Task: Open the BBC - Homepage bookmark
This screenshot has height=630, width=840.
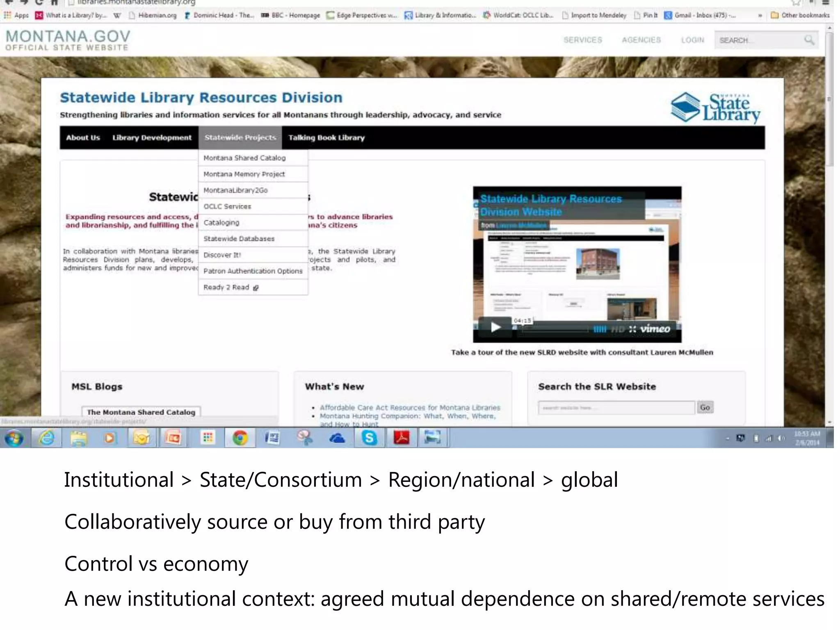Action: [290, 16]
